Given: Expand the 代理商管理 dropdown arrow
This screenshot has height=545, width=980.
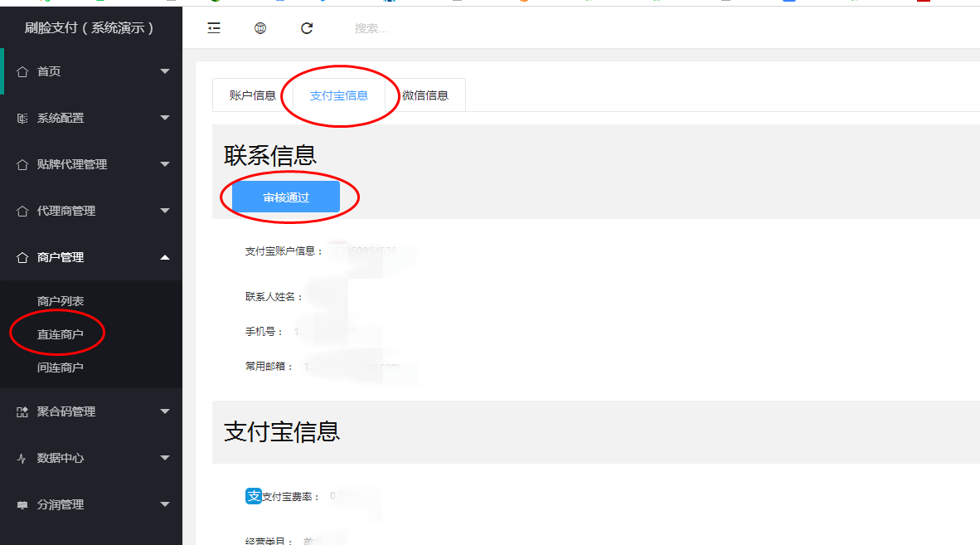Looking at the screenshot, I should pos(165,211).
